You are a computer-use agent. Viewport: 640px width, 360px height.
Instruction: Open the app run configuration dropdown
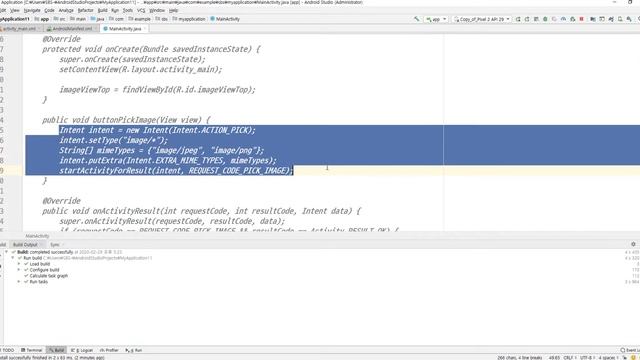point(436,19)
